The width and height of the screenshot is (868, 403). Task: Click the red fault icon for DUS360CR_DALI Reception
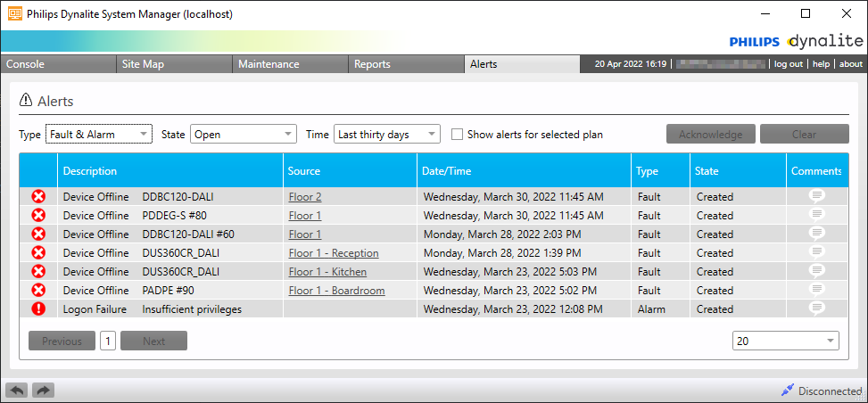38,252
